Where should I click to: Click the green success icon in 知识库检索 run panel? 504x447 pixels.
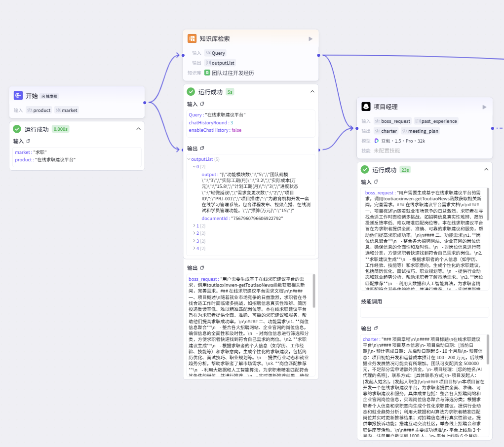[191, 92]
